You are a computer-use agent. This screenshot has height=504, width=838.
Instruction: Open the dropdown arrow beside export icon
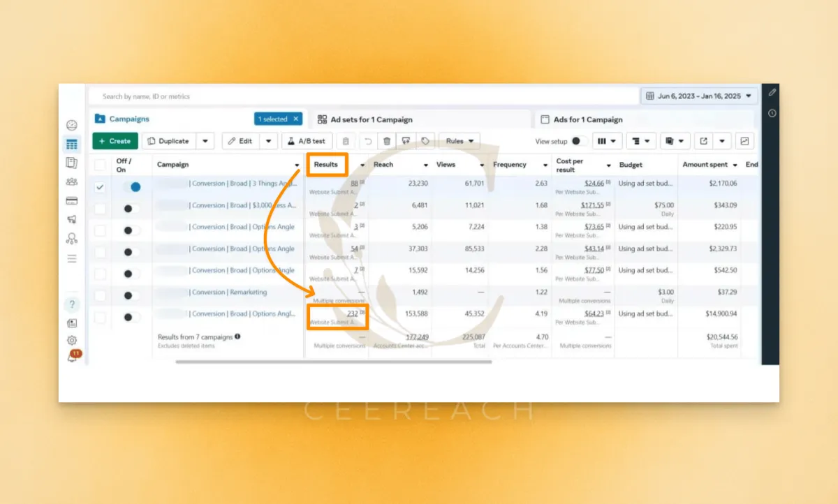pos(721,141)
